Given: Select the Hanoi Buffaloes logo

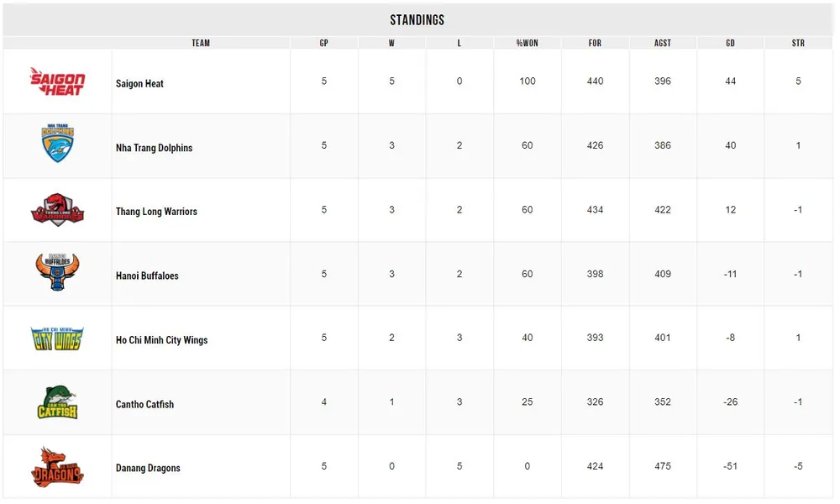Looking at the screenshot, I should (57, 273).
